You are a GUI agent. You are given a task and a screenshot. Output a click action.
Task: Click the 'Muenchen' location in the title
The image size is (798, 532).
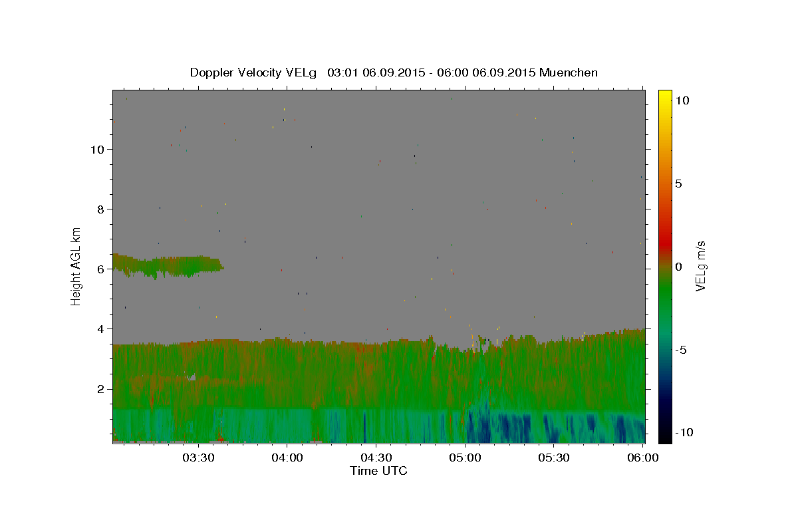point(569,72)
